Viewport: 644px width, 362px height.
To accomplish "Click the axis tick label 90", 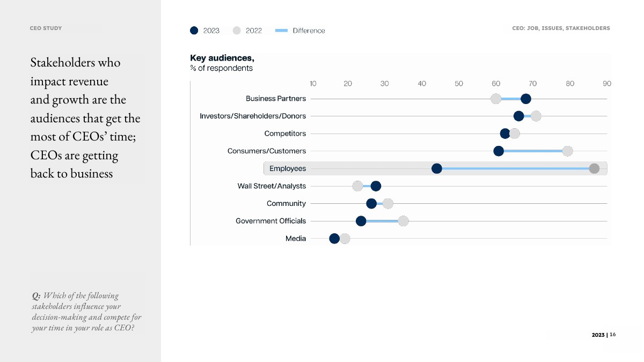I will pyautogui.click(x=607, y=84).
